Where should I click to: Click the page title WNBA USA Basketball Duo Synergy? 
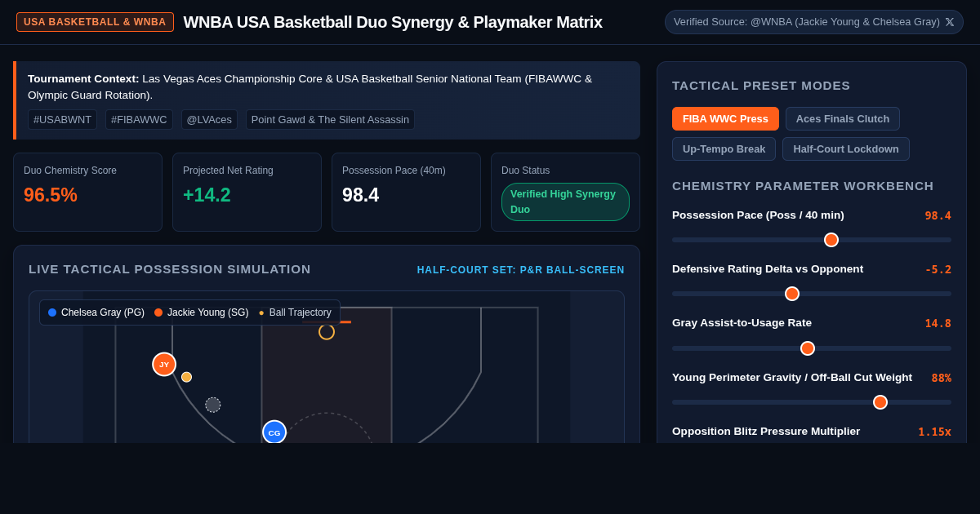click(393, 22)
